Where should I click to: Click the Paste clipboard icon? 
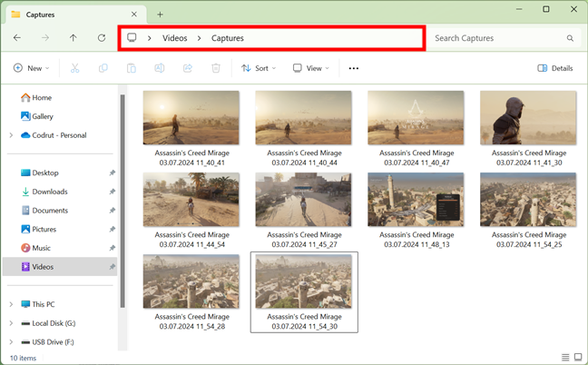tap(132, 68)
